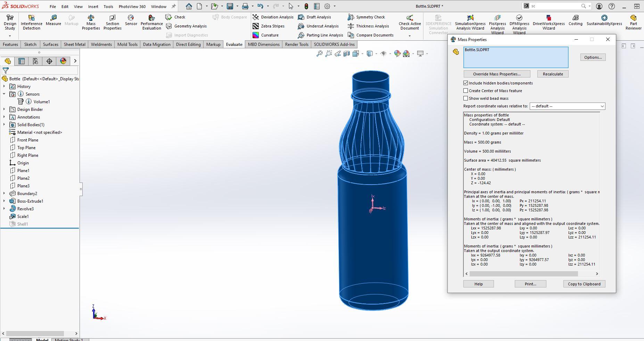Open Part Reviewer
This screenshot has height=341, width=644.
click(x=633, y=22)
